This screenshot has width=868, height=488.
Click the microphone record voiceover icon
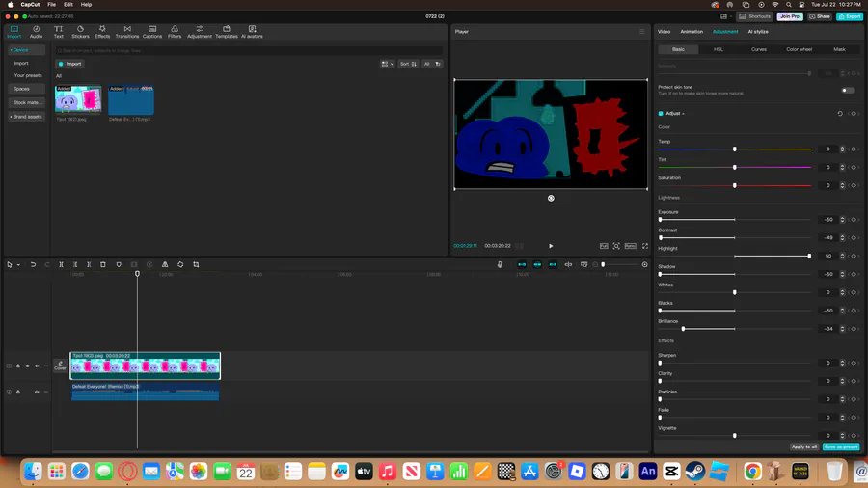click(x=500, y=264)
